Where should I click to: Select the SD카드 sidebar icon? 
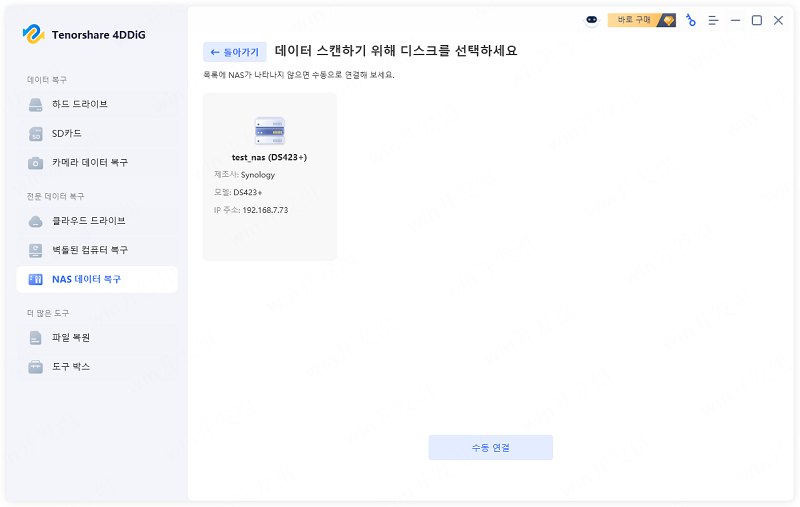click(x=35, y=134)
